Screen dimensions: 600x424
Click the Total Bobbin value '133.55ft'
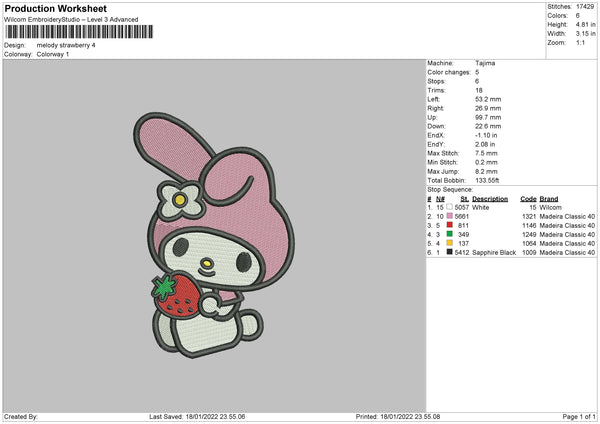pyautogui.click(x=487, y=181)
